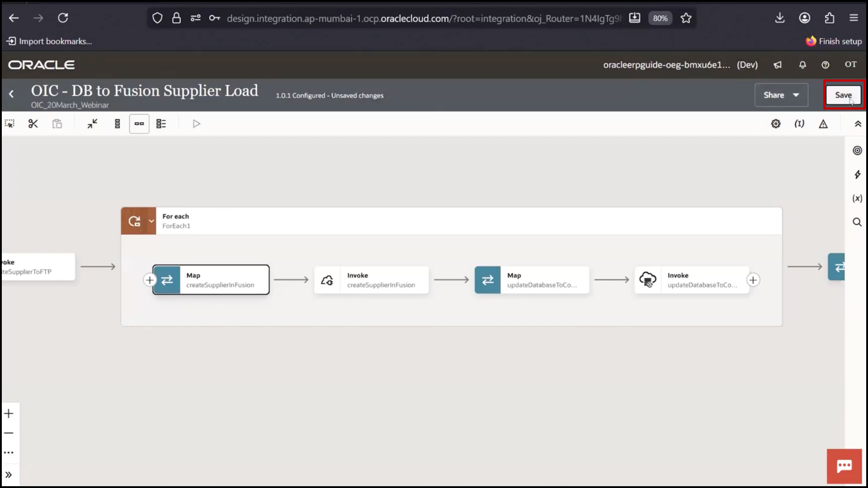Open integration settings gear icon

tap(776, 124)
